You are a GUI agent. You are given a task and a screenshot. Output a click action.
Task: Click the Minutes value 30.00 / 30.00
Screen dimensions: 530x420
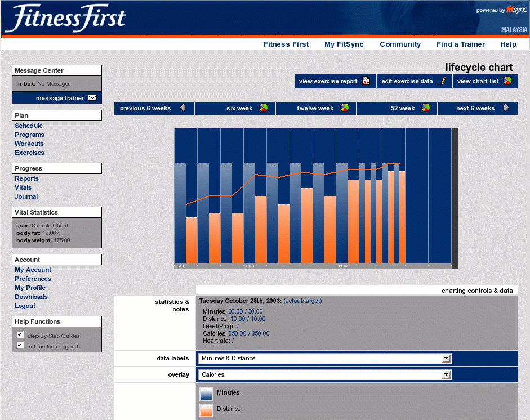pos(246,311)
